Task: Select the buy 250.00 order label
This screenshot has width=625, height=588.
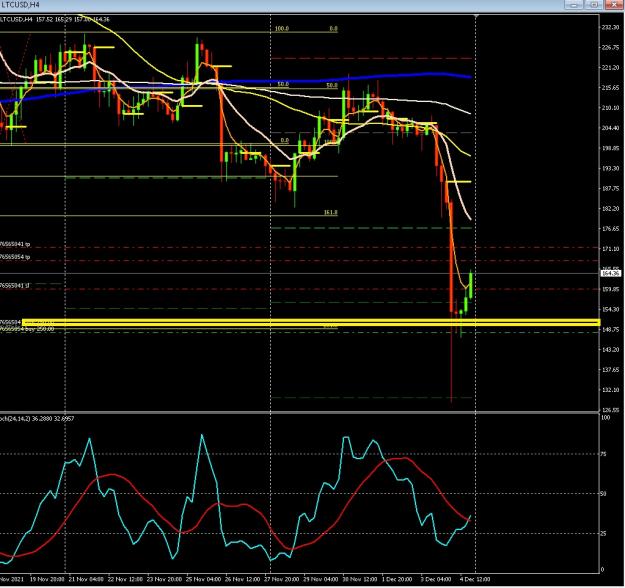Action: pyautogui.click(x=27, y=329)
